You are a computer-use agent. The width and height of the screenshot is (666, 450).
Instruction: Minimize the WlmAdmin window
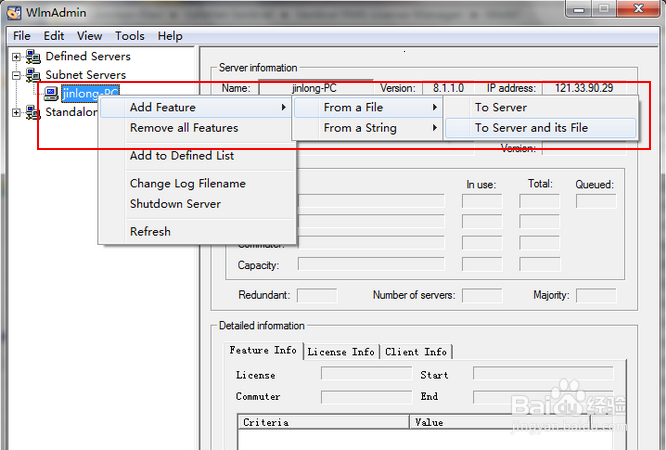579,9
